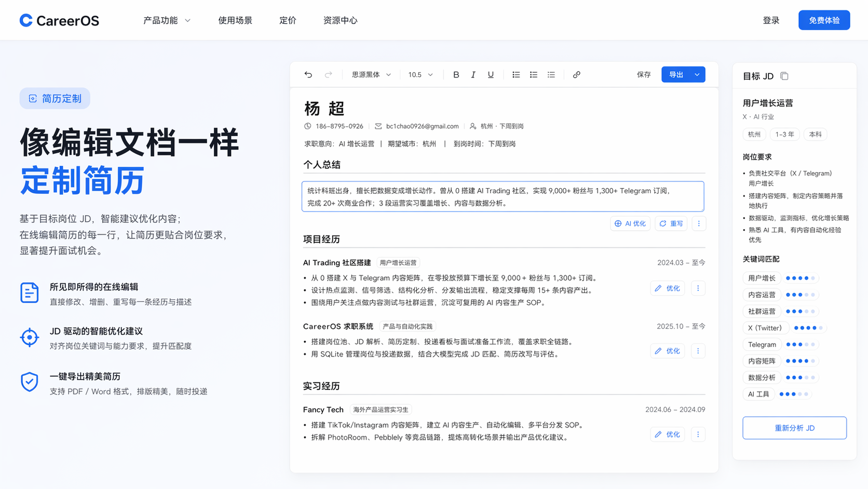Click the 项目经历 section heading
Screen dimensions: 868x489
tap(321, 240)
